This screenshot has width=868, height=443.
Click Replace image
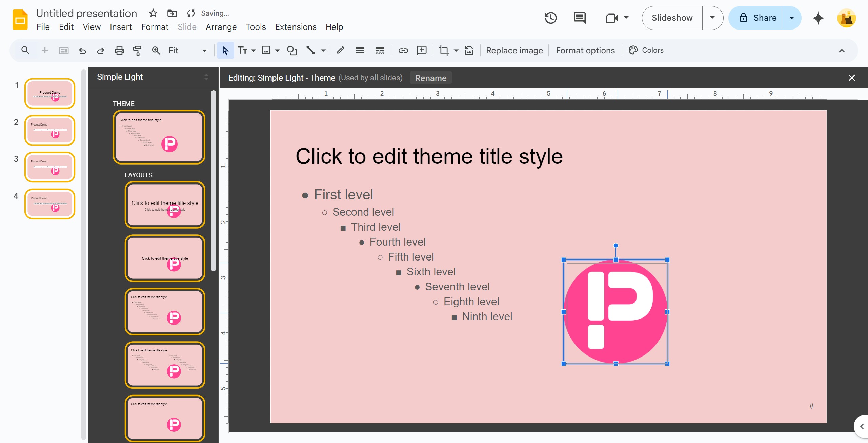(514, 50)
